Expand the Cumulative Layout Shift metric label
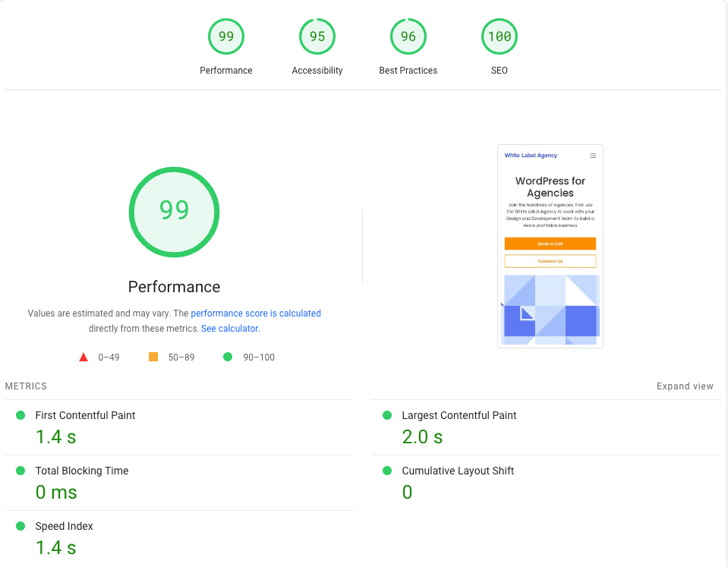 pos(458,471)
